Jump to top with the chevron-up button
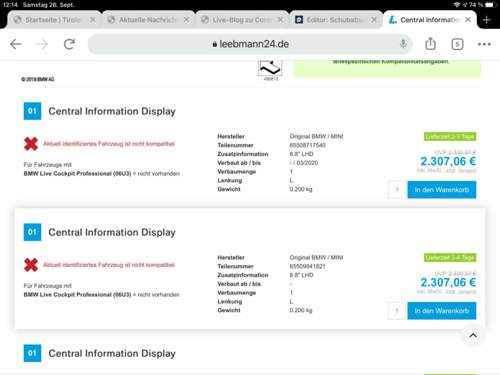The width and height of the screenshot is (500, 375). pyautogui.click(x=473, y=335)
